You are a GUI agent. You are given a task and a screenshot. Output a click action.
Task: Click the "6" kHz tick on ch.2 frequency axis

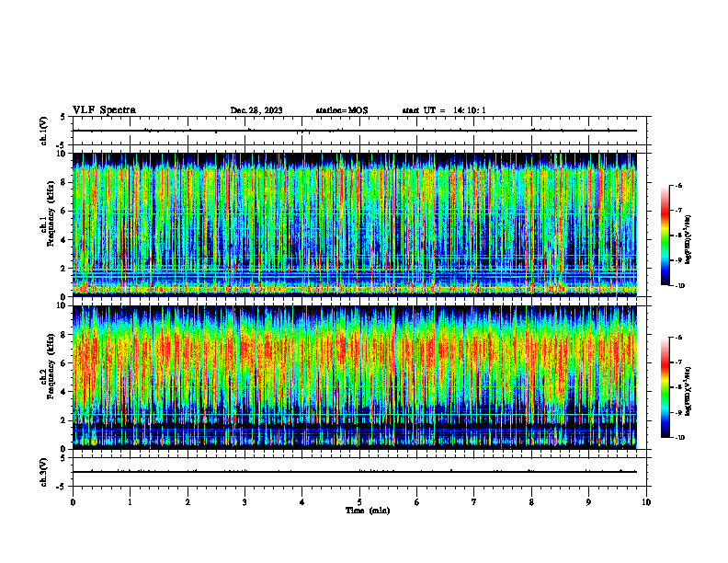pyautogui.click(x=64, y=363)
